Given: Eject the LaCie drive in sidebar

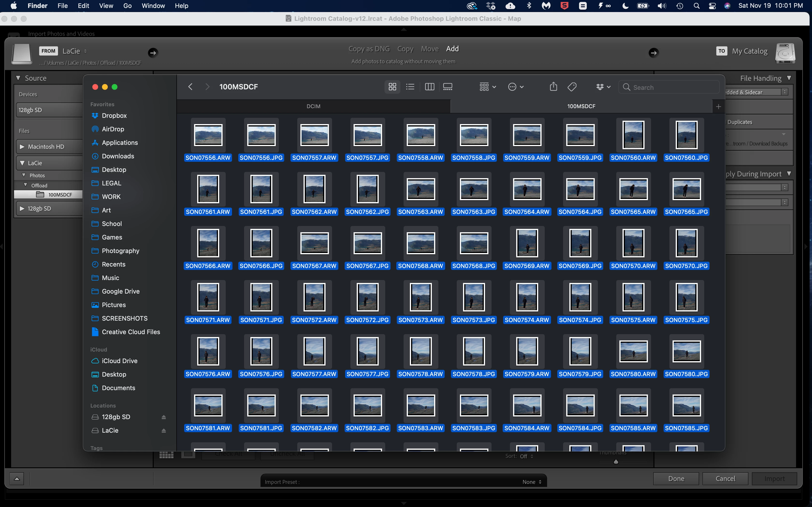Looking at the screenshot, I should (x=164, y=430).
